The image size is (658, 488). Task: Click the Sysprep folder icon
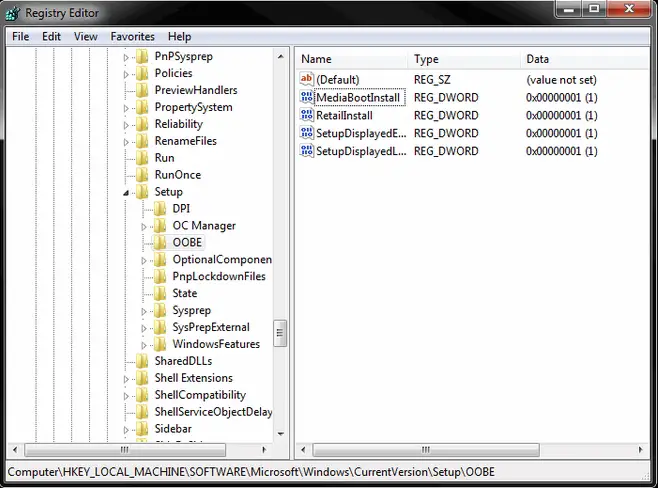coord(160,310)
